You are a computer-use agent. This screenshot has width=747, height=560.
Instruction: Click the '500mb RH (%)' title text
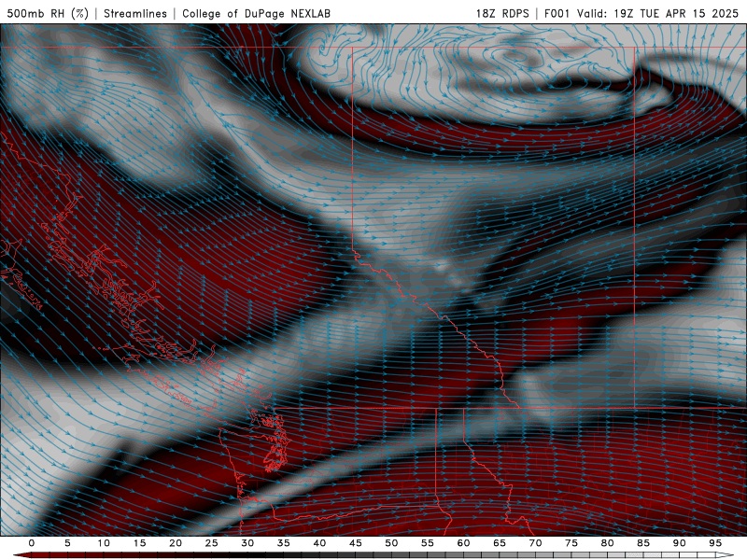tap(48, 13)
